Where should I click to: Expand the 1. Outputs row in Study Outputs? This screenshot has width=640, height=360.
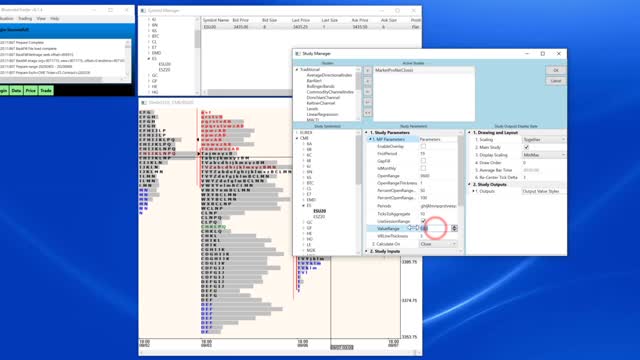473,191
